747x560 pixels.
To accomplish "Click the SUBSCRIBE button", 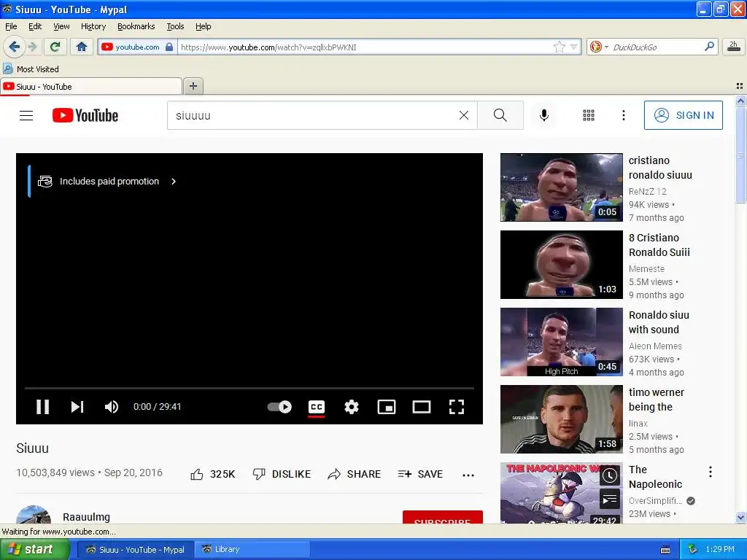I will [x=443, y=518].
